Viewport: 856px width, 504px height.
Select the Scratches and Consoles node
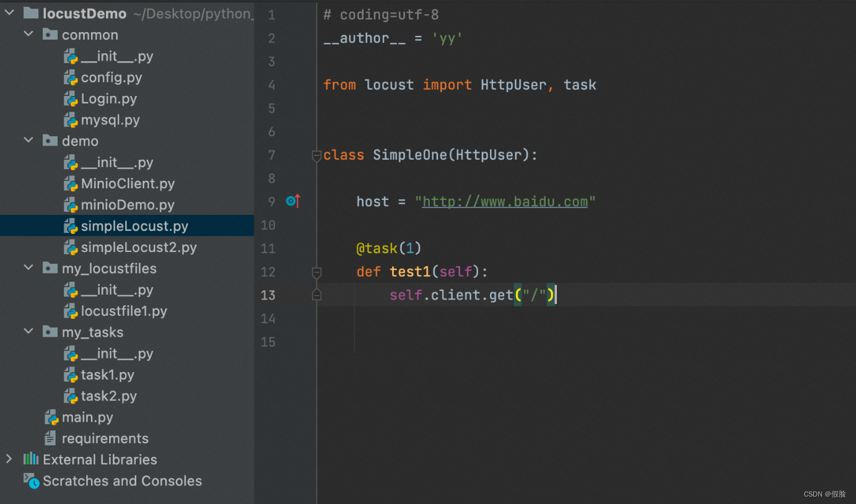pos(122,480)
